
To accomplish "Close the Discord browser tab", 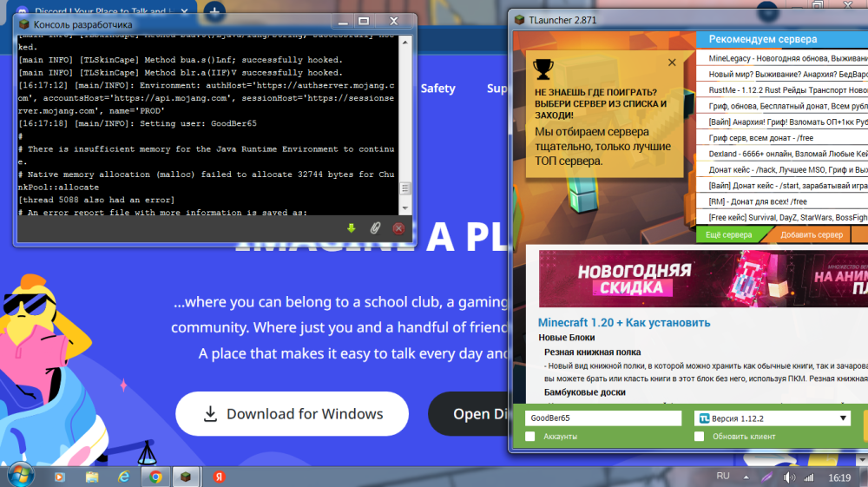I will [184, 10].
